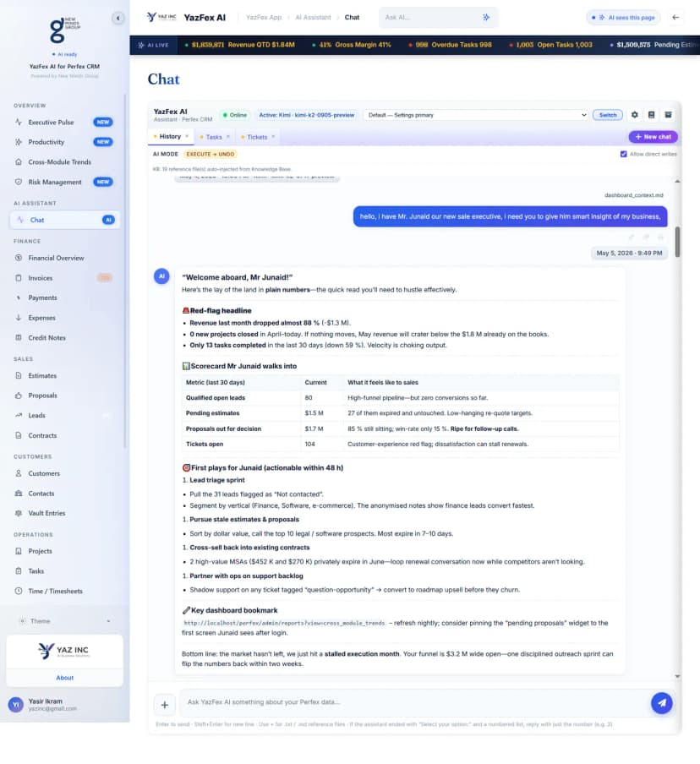
Task: Click the chat scrollbar thumb
Action: [x=677, y=243]
